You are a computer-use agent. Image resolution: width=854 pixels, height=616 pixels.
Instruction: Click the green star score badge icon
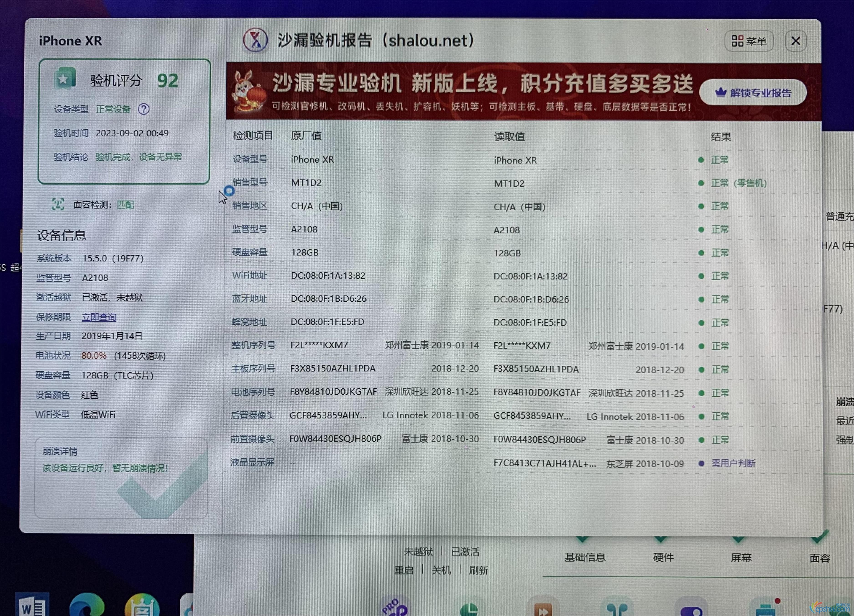tap(65, 79)
